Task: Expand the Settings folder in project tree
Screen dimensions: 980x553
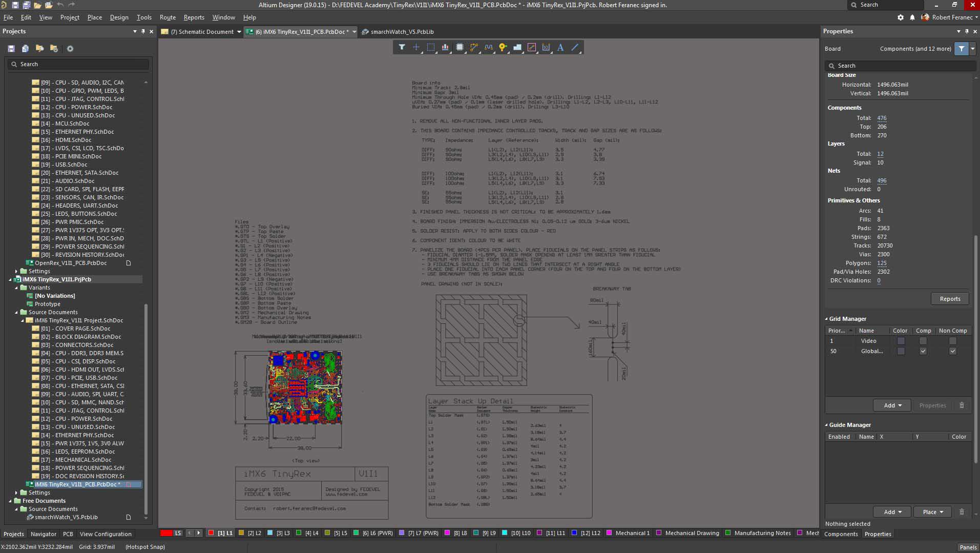Action: click(16, 493)
